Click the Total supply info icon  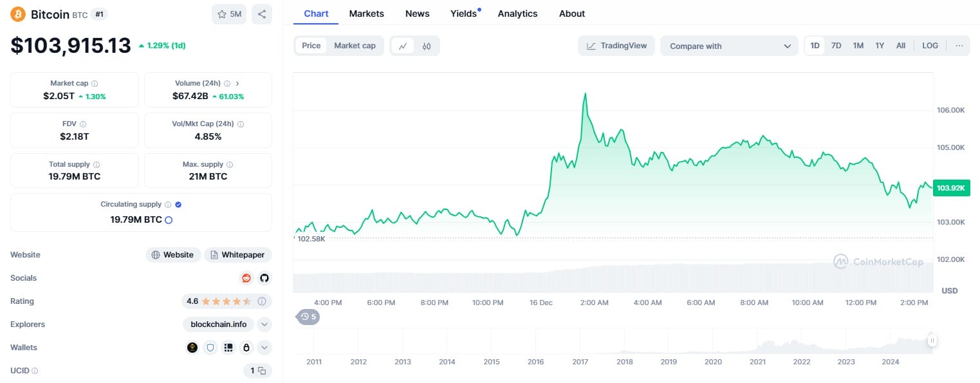point(97,165)
